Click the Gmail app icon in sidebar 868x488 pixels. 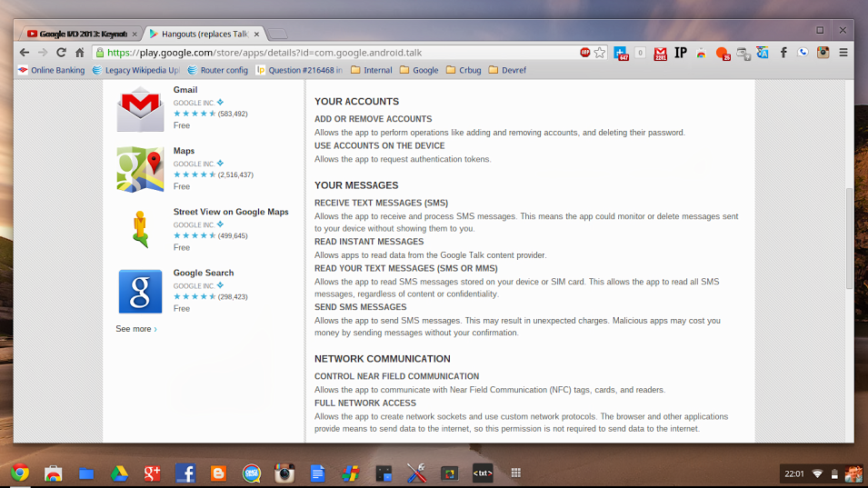point(140,108)
